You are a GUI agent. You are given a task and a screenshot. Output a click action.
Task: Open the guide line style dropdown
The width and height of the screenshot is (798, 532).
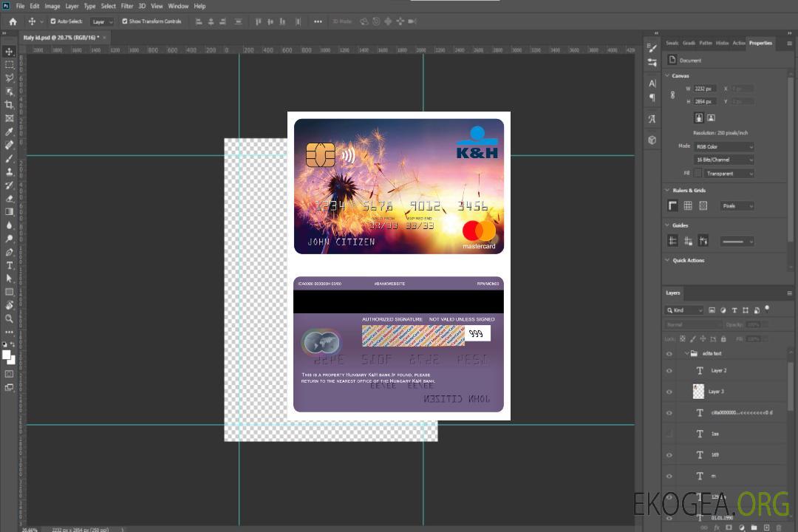coord(737,242)
